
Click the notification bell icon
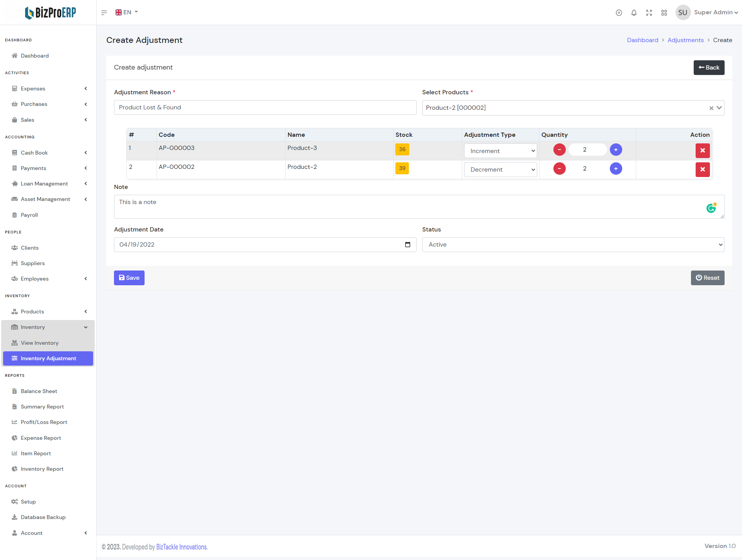[x=634, y=13]
